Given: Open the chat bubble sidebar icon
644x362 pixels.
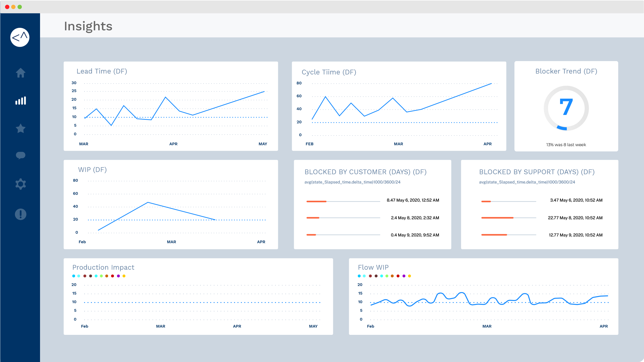Looking at the screenshot, I should (x=21, y=155).
